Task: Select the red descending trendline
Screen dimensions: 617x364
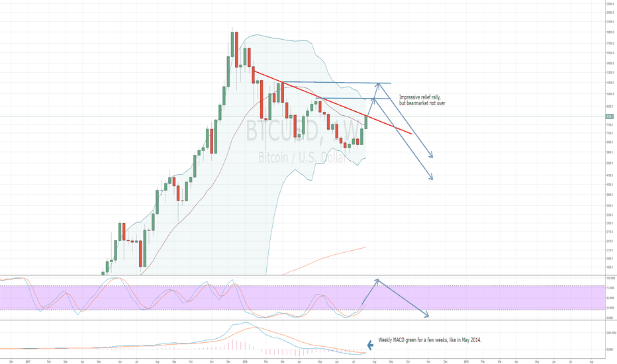Action: pyautogui.click(x=332, y=103)
